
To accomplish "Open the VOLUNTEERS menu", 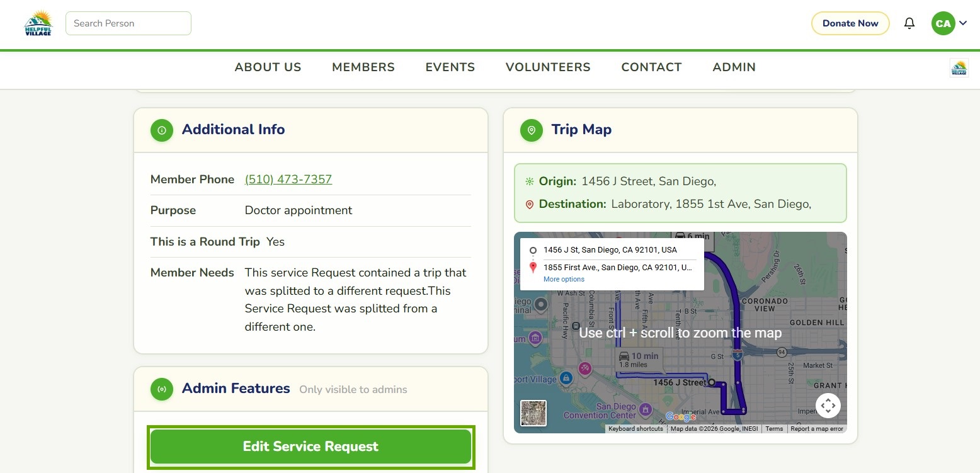I will [548, 67].
